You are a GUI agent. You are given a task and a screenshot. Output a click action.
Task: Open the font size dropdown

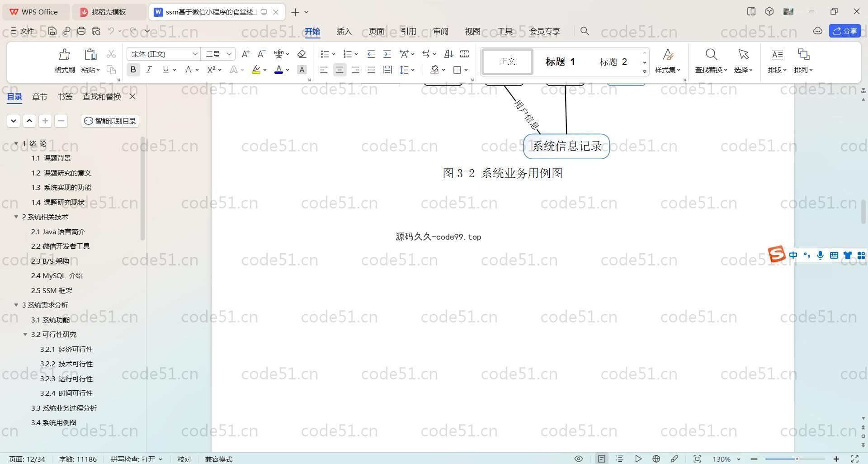pyautogui.click(x=229, y=54)
